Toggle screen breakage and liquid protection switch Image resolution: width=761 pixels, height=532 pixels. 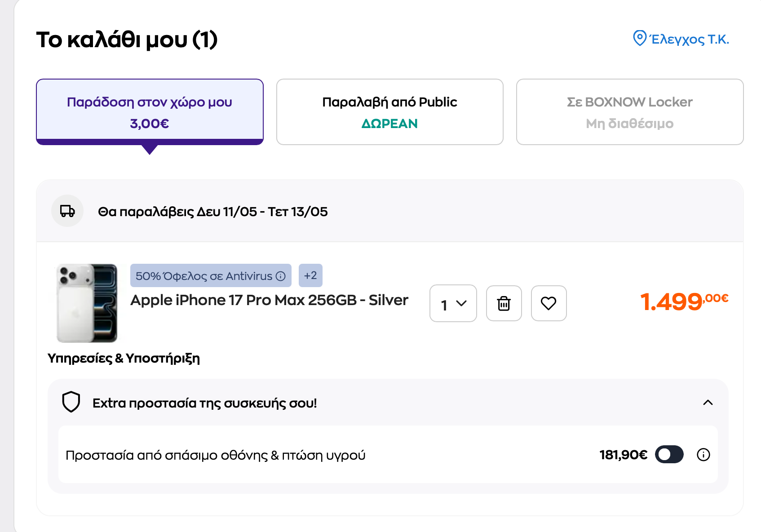click(x=669, y=455)
